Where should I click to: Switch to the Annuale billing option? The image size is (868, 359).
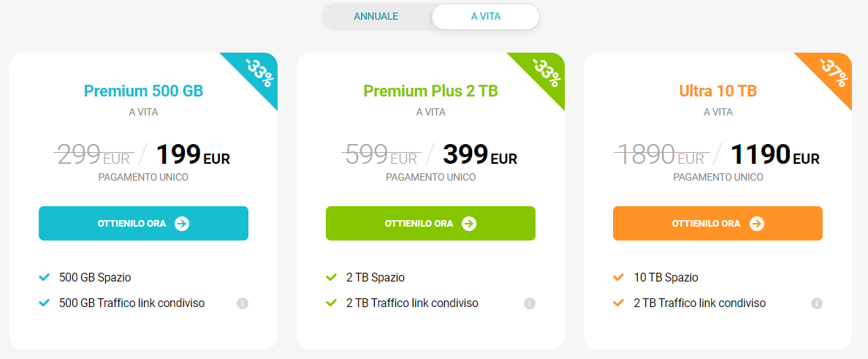click(x=376, y=16)
